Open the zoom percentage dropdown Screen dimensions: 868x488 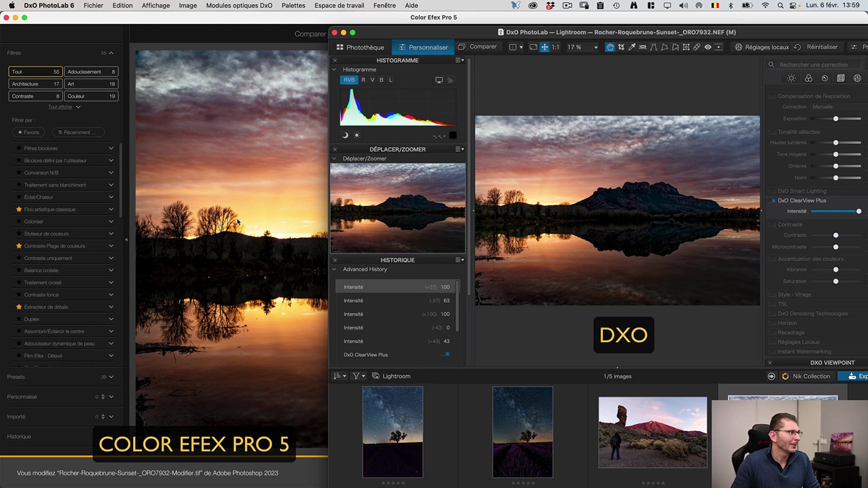click(x=596, y=48)
